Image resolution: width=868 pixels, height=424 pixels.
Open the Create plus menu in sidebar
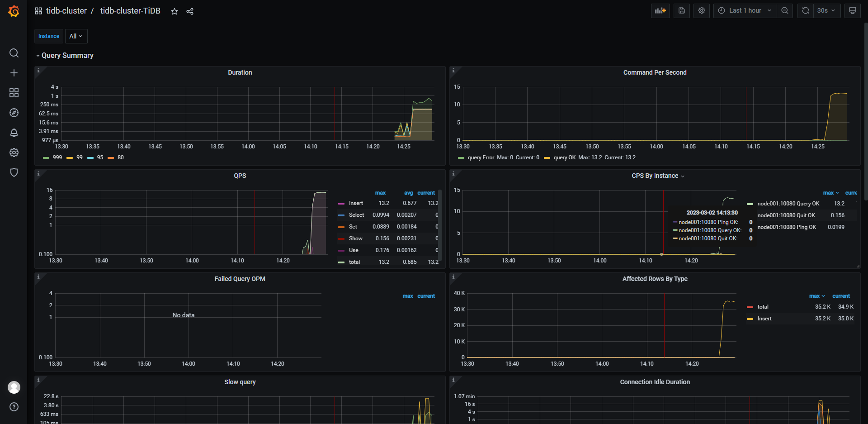[x=14, y=73]
